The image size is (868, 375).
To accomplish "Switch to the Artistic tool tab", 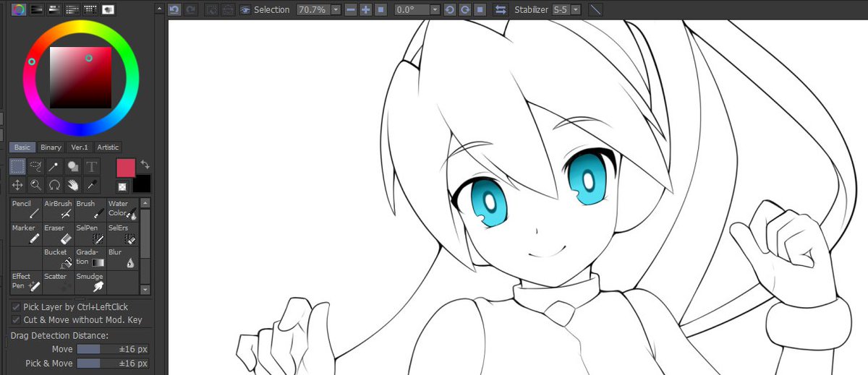I will point(108,147).
